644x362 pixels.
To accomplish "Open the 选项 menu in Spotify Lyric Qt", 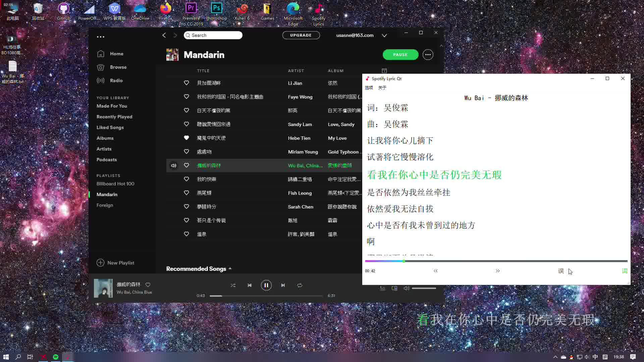I will [369, 87].
